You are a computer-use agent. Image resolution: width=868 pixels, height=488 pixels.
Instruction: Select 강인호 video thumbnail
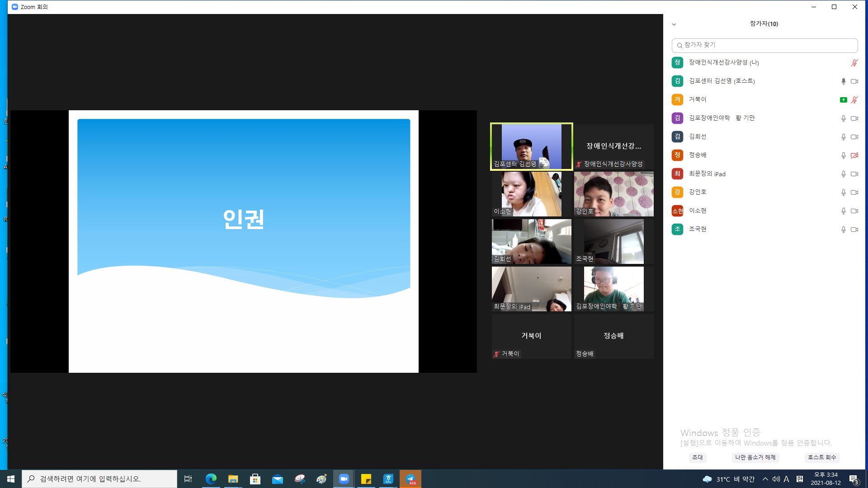pyautogui.click(x=613, y=193)
